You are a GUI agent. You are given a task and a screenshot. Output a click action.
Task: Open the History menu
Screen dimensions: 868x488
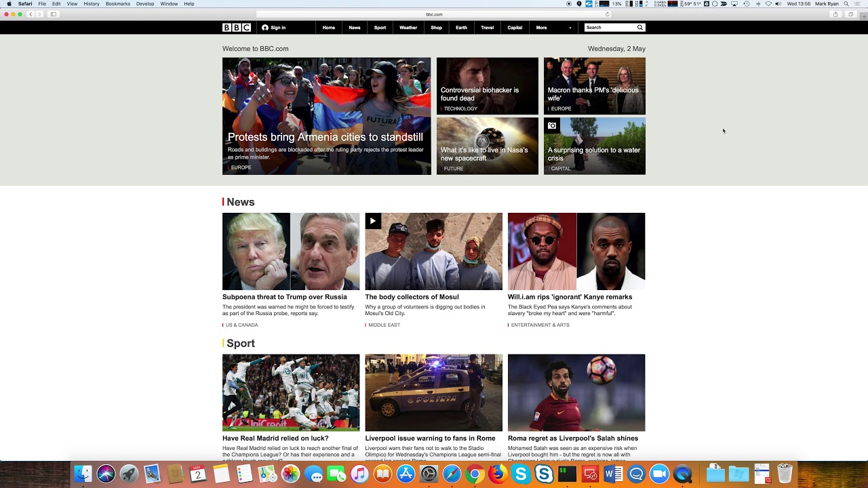coord(92,4)
